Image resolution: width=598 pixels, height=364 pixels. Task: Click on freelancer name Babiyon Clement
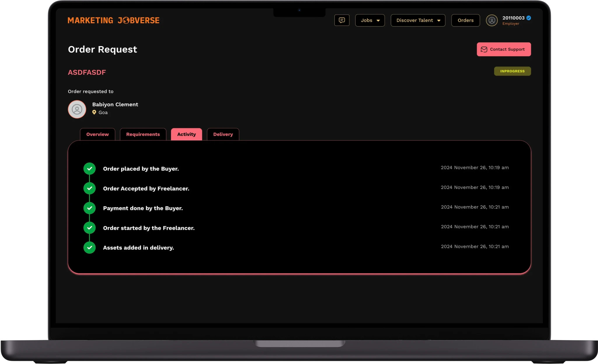(115, 104)
